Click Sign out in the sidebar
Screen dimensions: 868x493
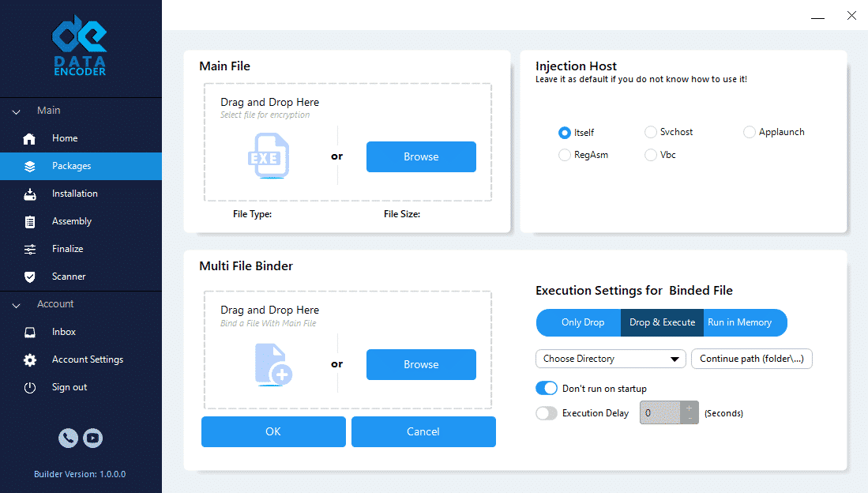[x=81, y=388]
